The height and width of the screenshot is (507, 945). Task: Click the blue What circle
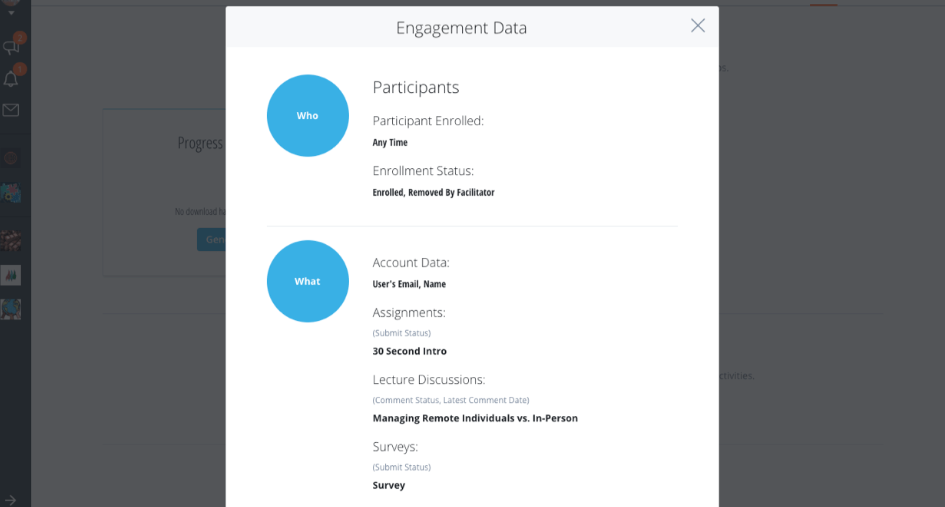308,281
